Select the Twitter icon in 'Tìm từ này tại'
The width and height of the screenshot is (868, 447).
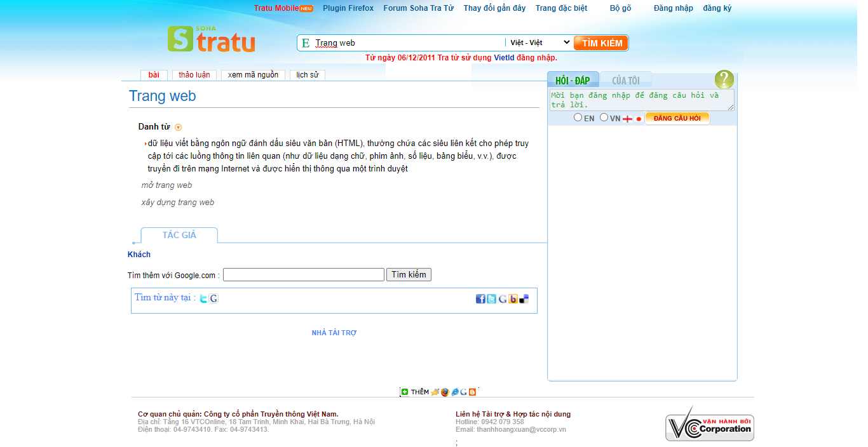coord(203,298)
